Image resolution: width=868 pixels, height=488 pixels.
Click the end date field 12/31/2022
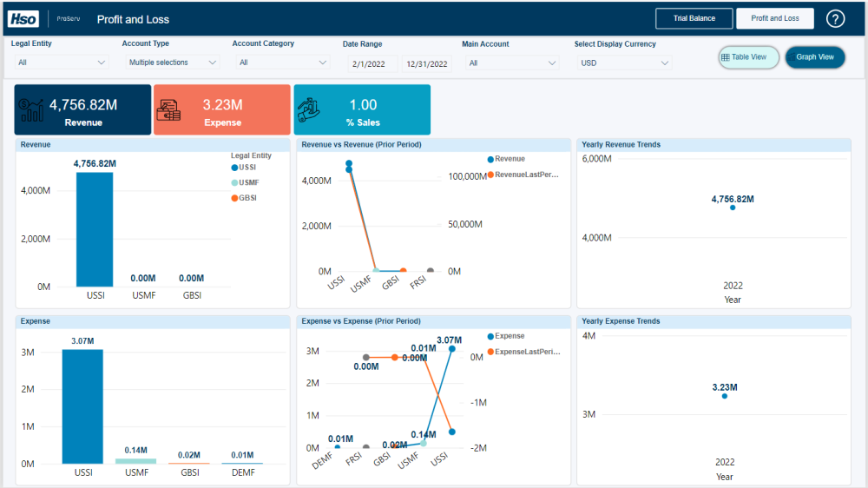point(427,63)
